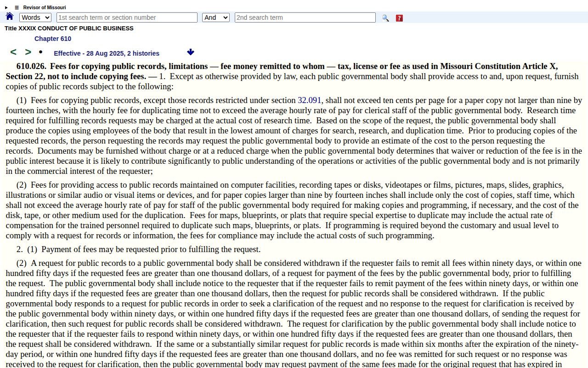Screen dimensions: 588x368
Task: Open the Words search type dropdown
Action: [35, 17]
